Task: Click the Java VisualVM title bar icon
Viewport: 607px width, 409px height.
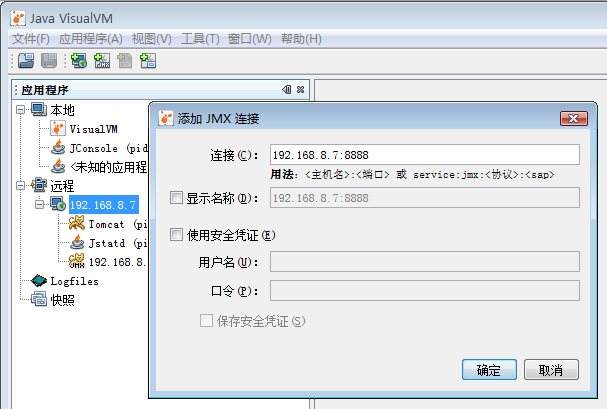Action: coord(18,18)
